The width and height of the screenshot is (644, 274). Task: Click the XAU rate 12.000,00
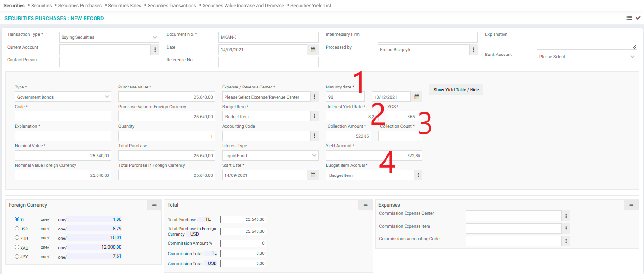tap(111, 247)
